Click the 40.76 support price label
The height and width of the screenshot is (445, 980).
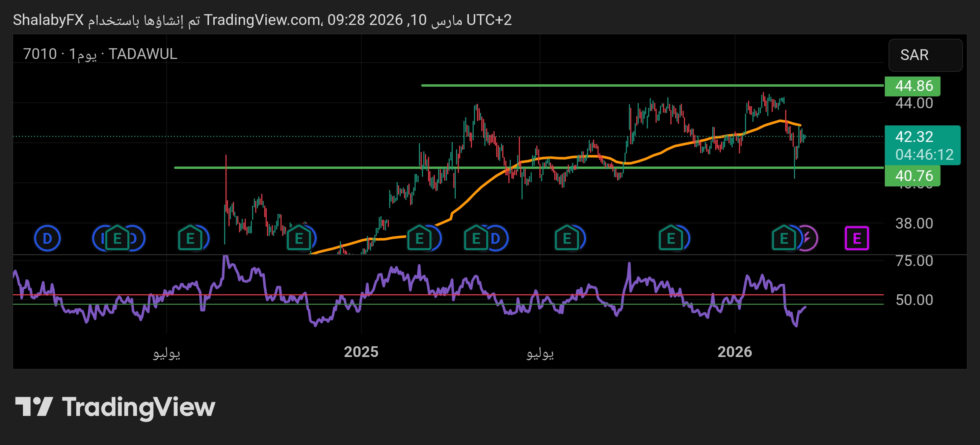click(912, 176)
